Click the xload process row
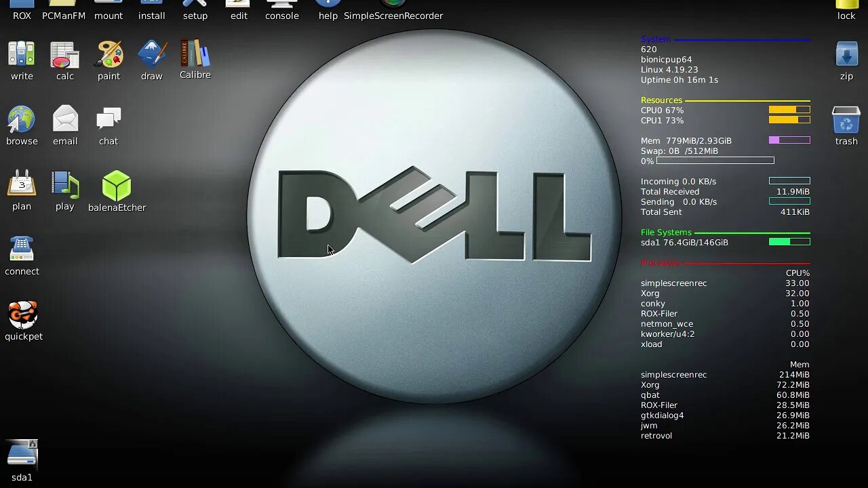868x488 pixels. pos(725,344)
